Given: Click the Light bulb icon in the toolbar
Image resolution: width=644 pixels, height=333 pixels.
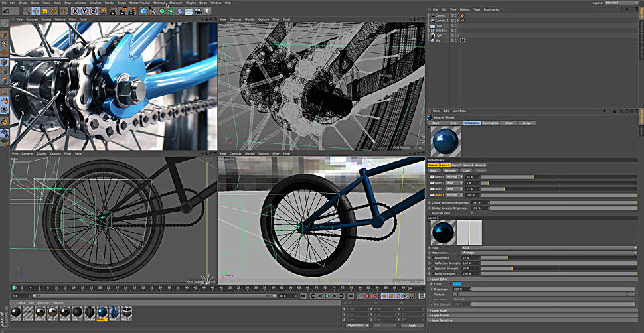Looking at the screenshot, I should point(207,11).
